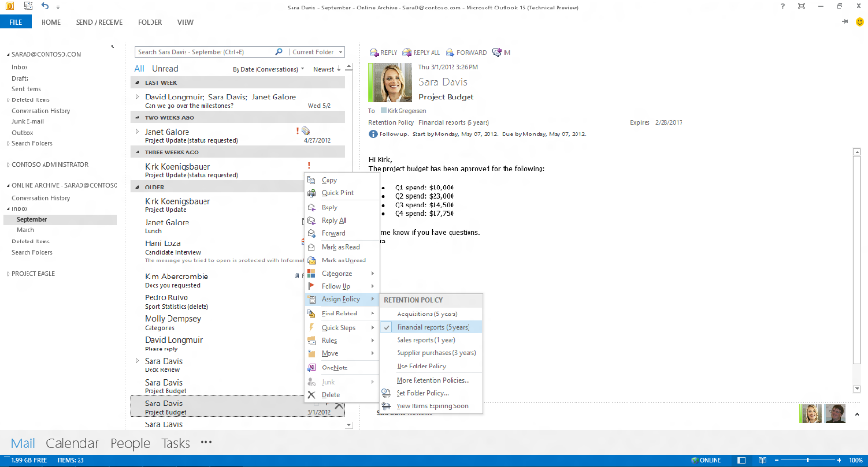Viewport: 868px width, 467px height.
Task: Show only Unread messages filter
Action: click(x=165, y=69)
